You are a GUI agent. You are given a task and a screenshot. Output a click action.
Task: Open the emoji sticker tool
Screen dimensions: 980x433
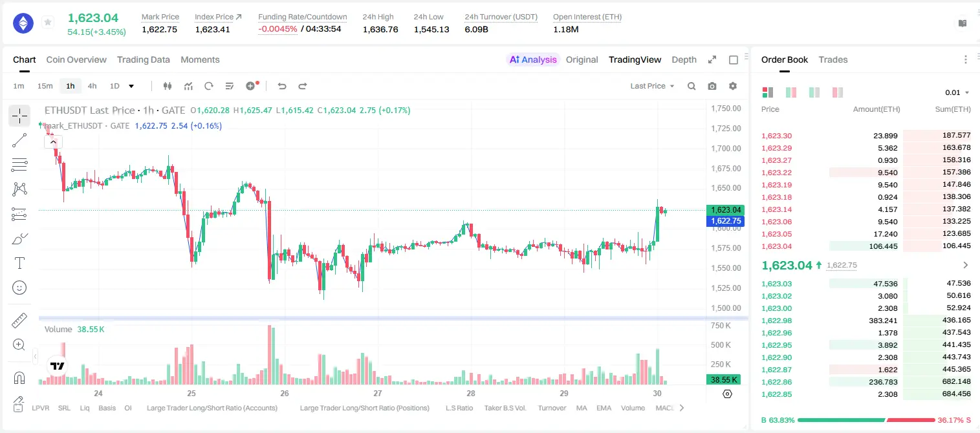coord(19,288)
